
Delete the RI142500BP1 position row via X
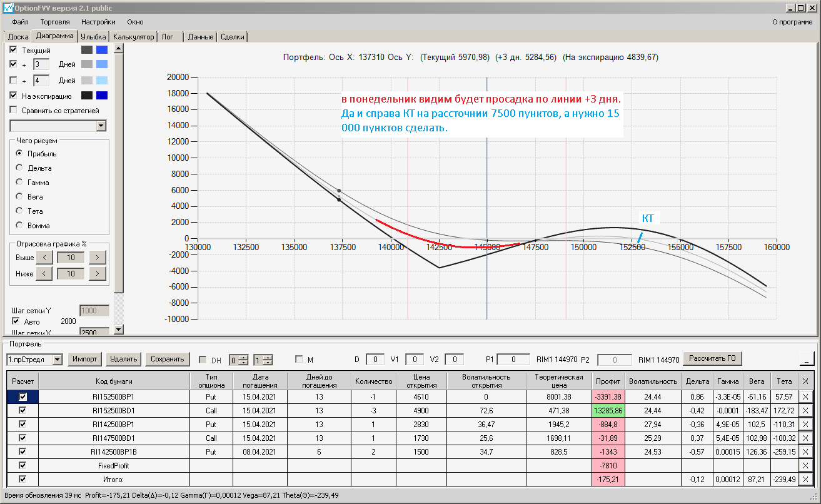805,425
